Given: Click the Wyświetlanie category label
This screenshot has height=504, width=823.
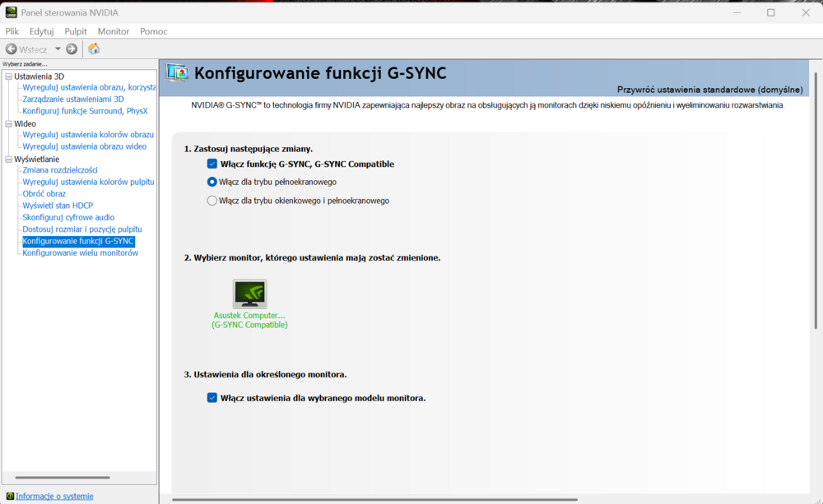Looking at the screenshot, I should pos(37,159).
